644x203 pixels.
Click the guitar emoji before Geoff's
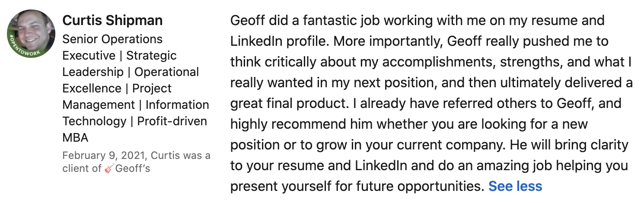tap(109, 168)
